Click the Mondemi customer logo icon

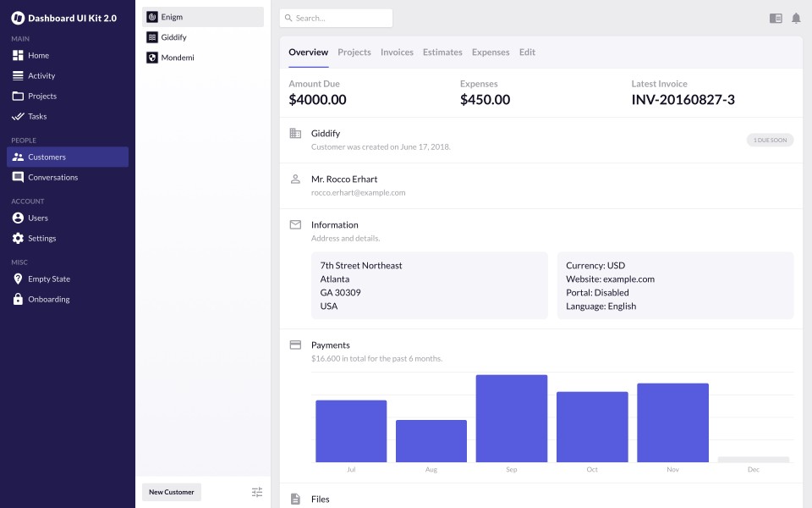[152, 58]
